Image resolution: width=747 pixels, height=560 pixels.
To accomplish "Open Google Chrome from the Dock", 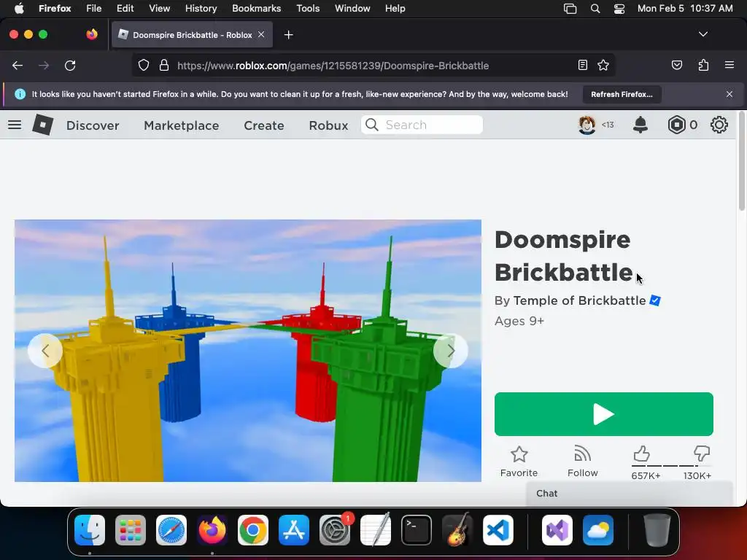I will [253, 530].
